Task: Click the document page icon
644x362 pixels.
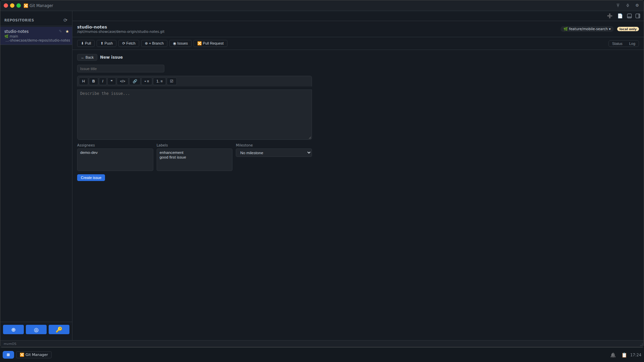Action: (620, 16)
